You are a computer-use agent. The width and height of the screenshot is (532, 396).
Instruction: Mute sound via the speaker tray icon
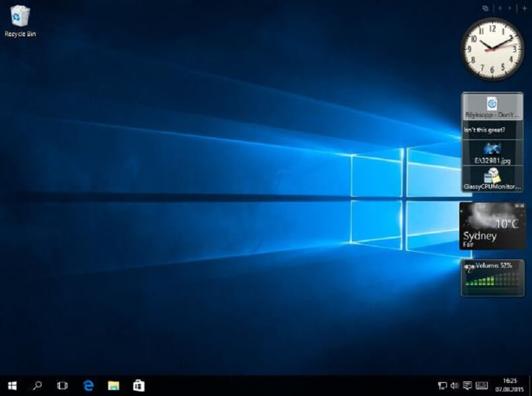454,385
